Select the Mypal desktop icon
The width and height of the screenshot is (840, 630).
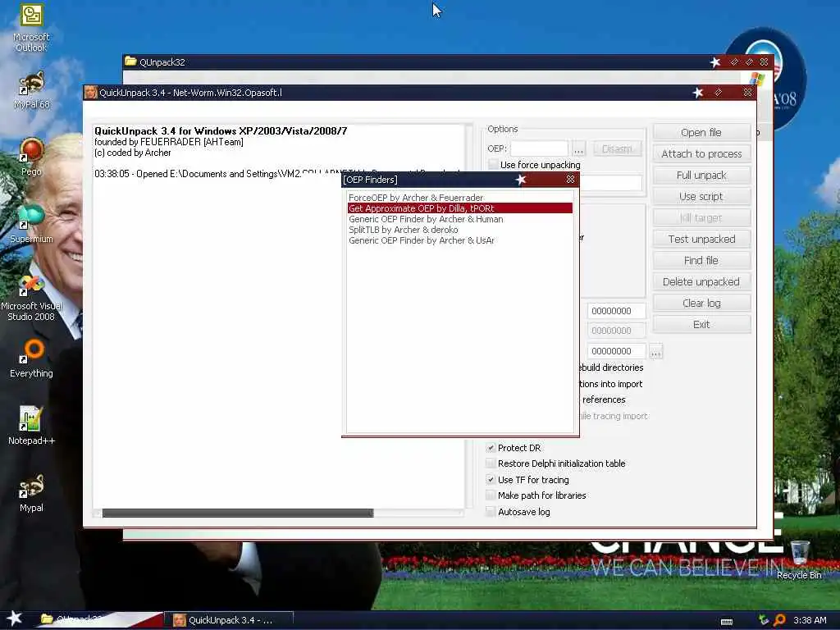coord(31,493)
